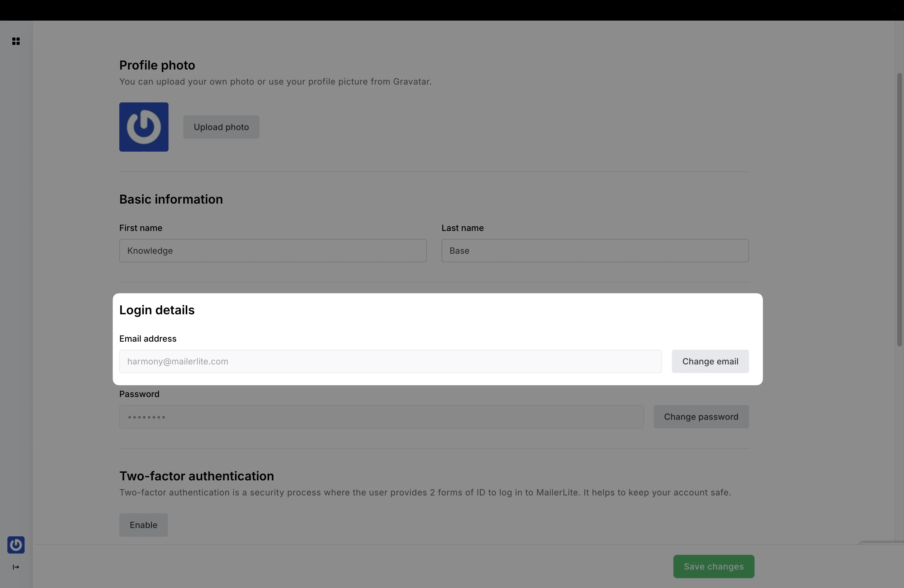Image resolution: width=904 pixels, height=588 pixels.
Task: Click the Email address label
Action: (148, 339)
